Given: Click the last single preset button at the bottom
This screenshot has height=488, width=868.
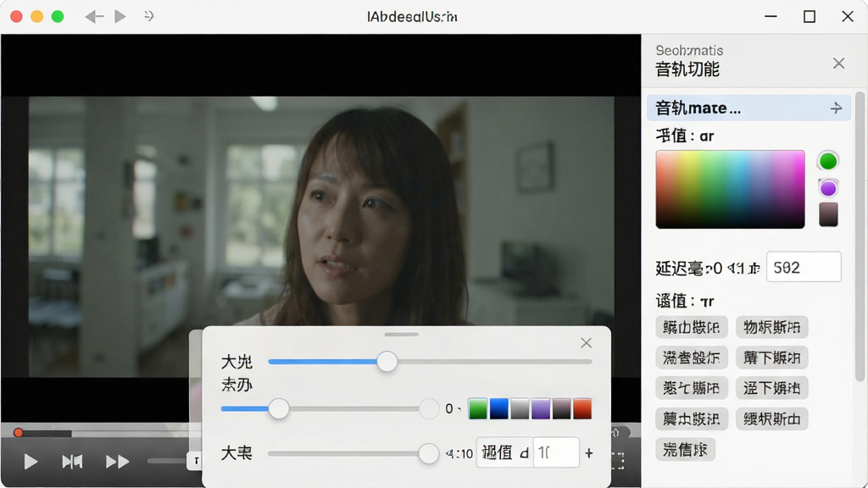Looking at the screenshot, I should 685,450.
